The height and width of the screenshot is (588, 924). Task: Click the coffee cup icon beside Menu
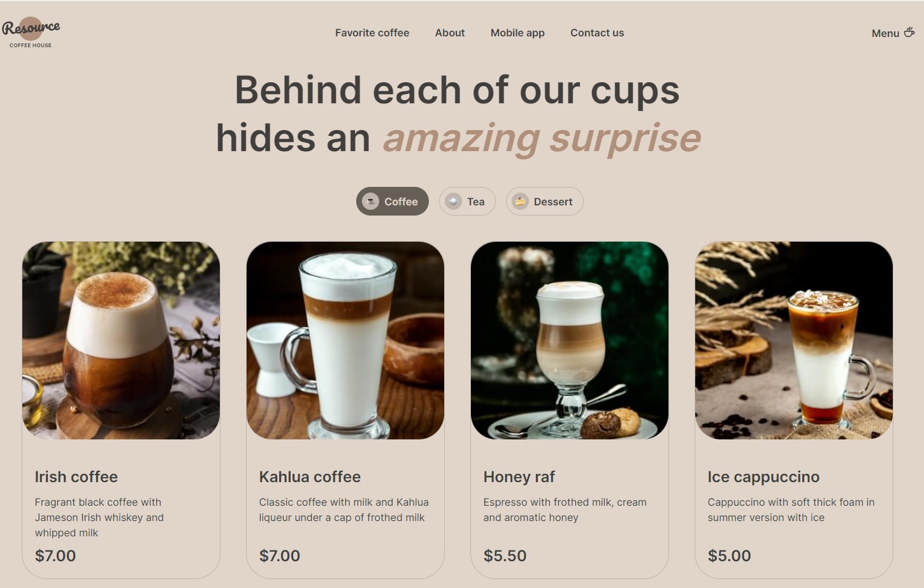point(909,32)
